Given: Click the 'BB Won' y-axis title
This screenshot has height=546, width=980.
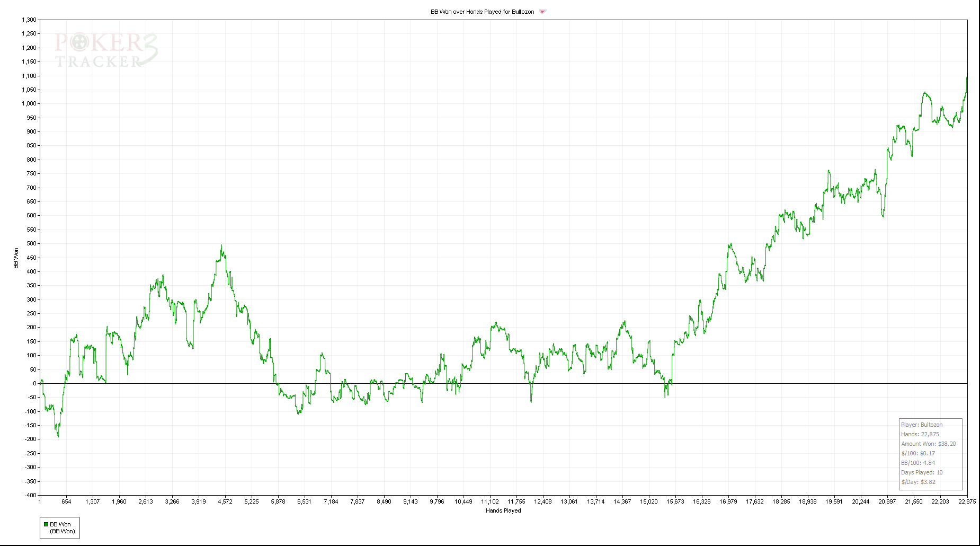Looking at the screenshot, I should [16, 258].
